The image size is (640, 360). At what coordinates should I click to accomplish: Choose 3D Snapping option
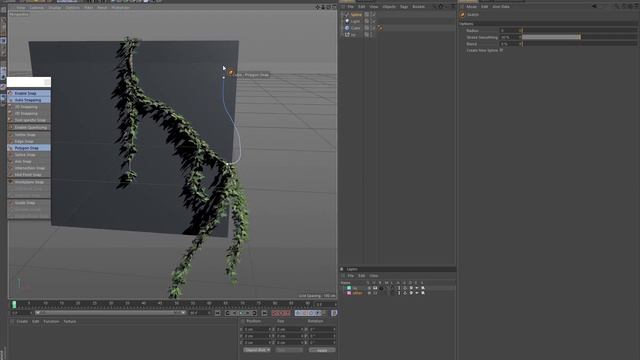click(29, 107)
